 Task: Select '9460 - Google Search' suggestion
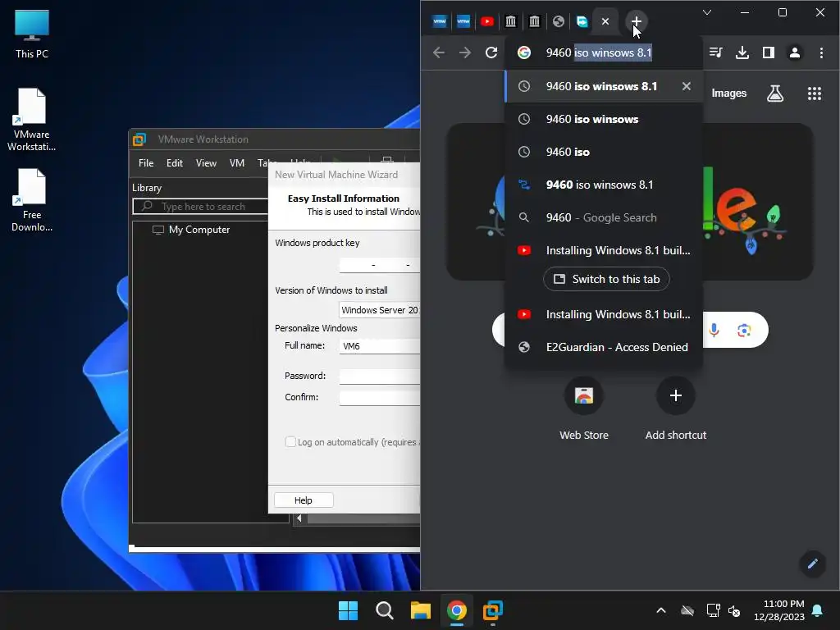pyautogui.click(x=604, y=217)
